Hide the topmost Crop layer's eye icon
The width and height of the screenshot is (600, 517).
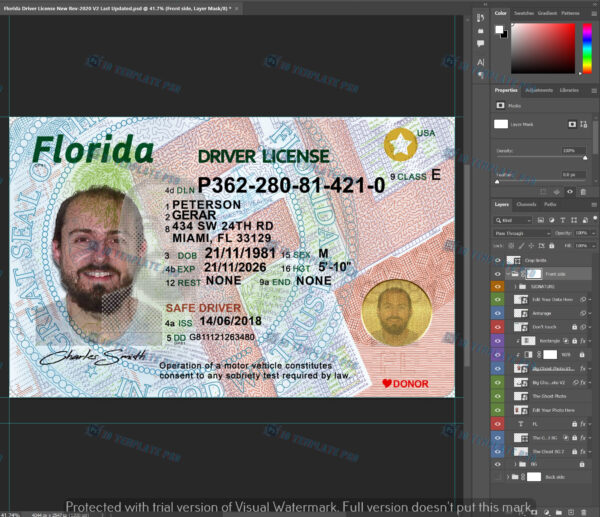pyautogui.click(x=498, y=260)
